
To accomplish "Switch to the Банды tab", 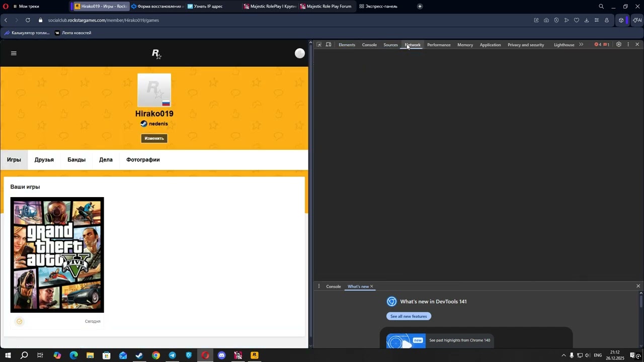I will point(76,160).
